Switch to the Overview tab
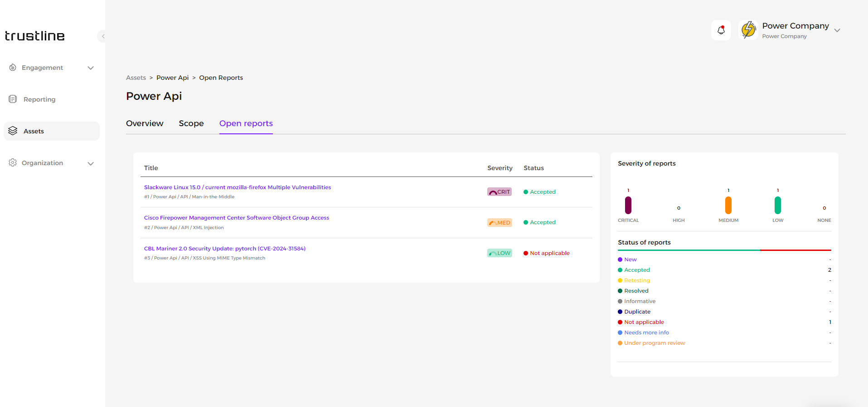This screenshot has width=868, height=407. pos(145,123)
